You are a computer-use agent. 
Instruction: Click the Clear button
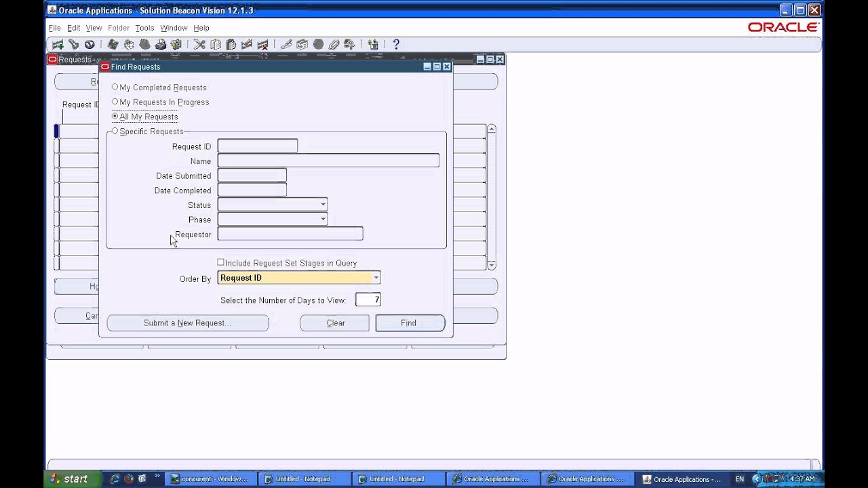[335, 323]
